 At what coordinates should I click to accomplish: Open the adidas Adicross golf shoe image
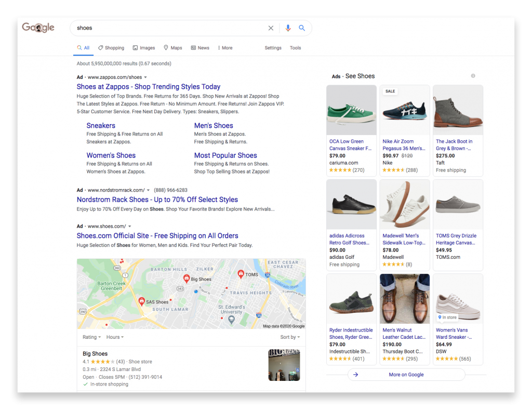click(x=351, y=204)
